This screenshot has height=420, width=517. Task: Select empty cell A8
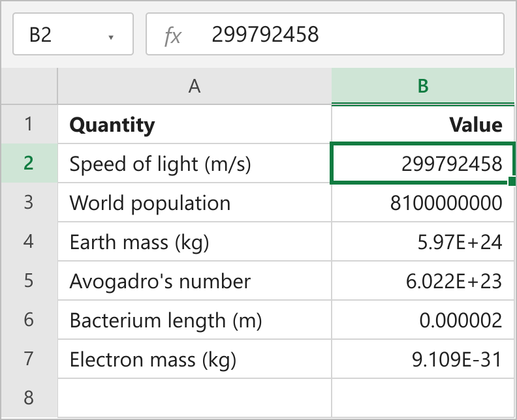coord(195,398)
